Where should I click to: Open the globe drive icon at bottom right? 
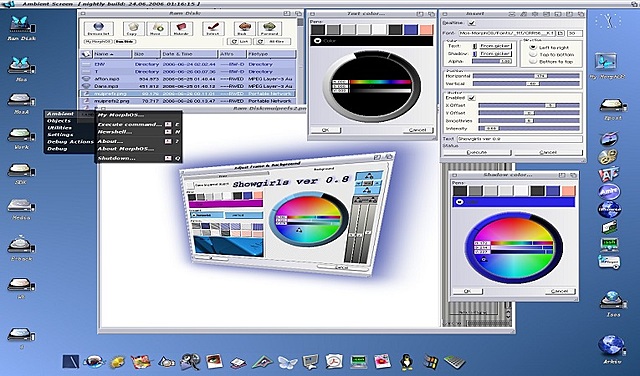click(x=612, y=349)
